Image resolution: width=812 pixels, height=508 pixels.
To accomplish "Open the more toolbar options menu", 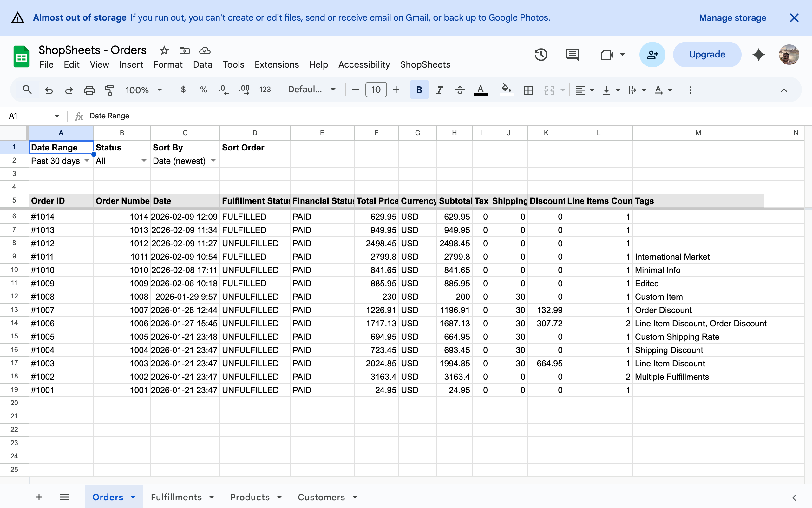I will (690, 90).
